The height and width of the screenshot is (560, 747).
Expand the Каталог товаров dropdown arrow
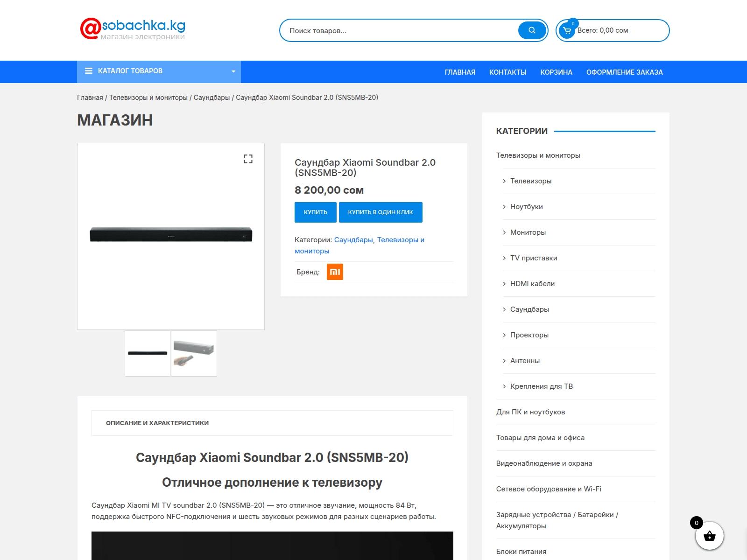[x=233, y=71]
